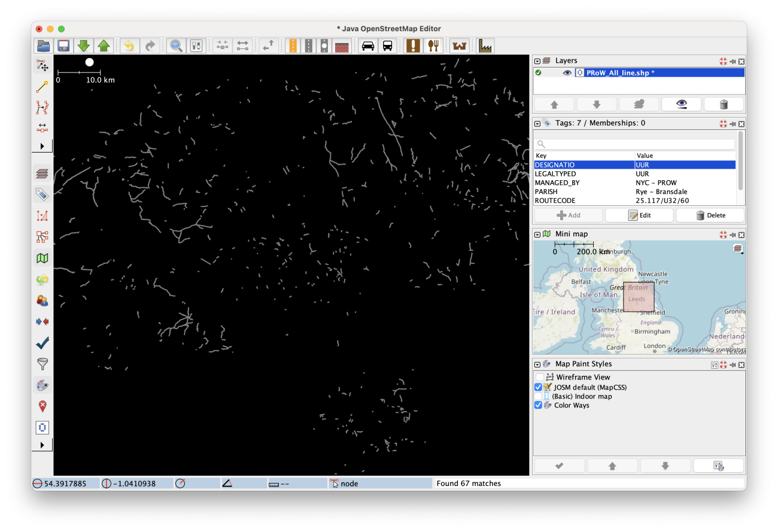The width and height of the screenshot is (778, 532).
Task: Save the layer with the floppy disk icon
Action: (x=63, y=45)
